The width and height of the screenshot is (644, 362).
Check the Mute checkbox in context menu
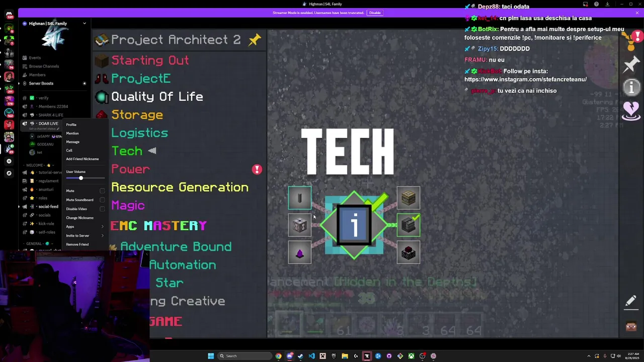tap(102, 191)
